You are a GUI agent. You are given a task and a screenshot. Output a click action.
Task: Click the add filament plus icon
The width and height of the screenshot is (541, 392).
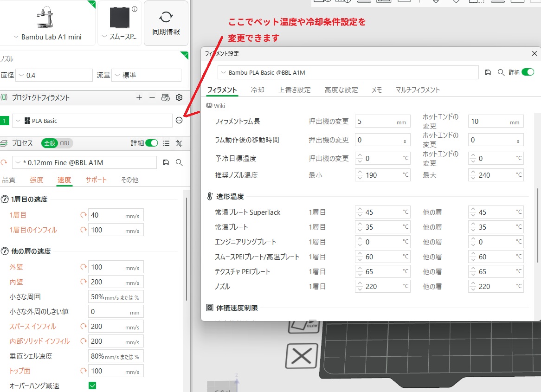coord(139,97)
